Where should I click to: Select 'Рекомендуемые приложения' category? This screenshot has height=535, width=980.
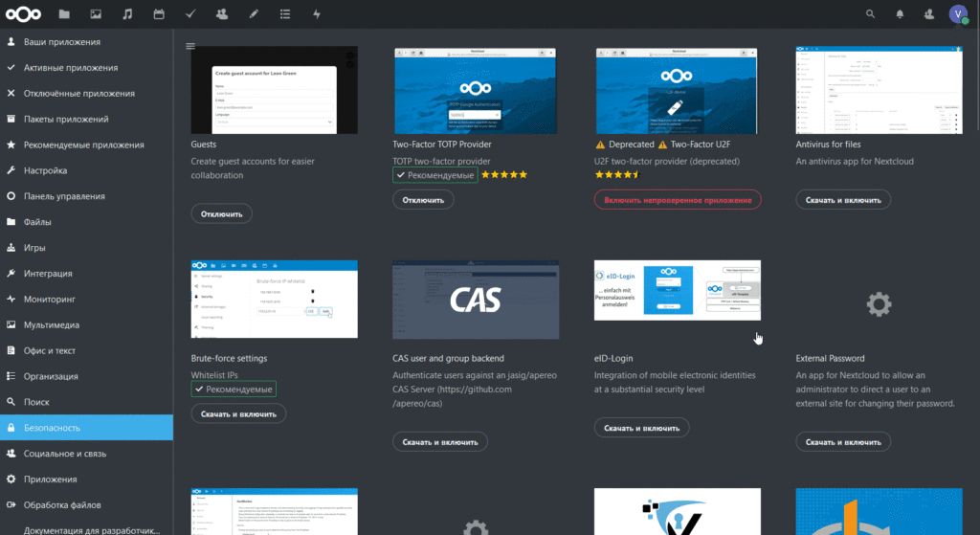(x=86, y=145)
